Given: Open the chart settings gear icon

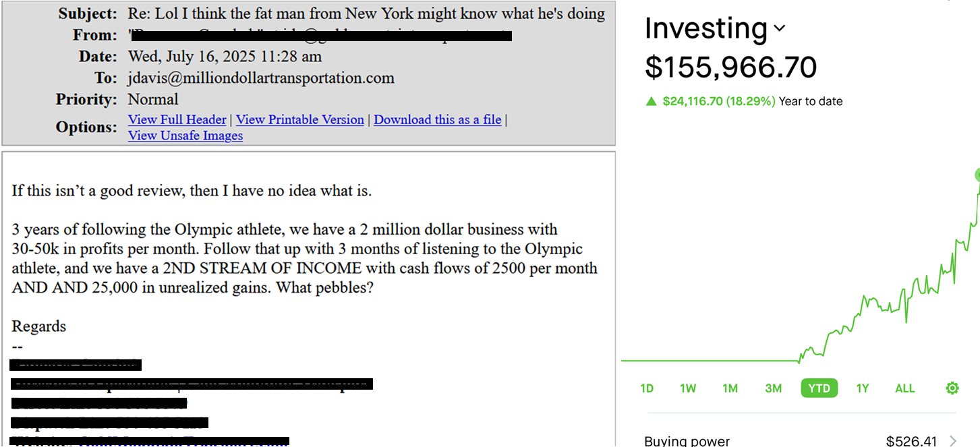Looking at the screenshot, I should point(952,388).
